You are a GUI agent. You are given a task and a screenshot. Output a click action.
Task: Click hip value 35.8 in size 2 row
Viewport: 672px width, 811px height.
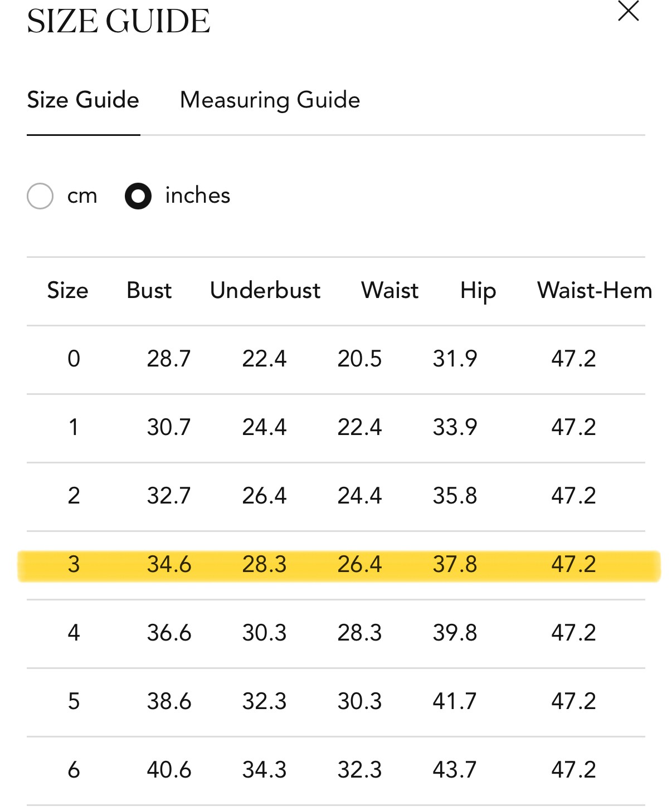click(455, 496)
